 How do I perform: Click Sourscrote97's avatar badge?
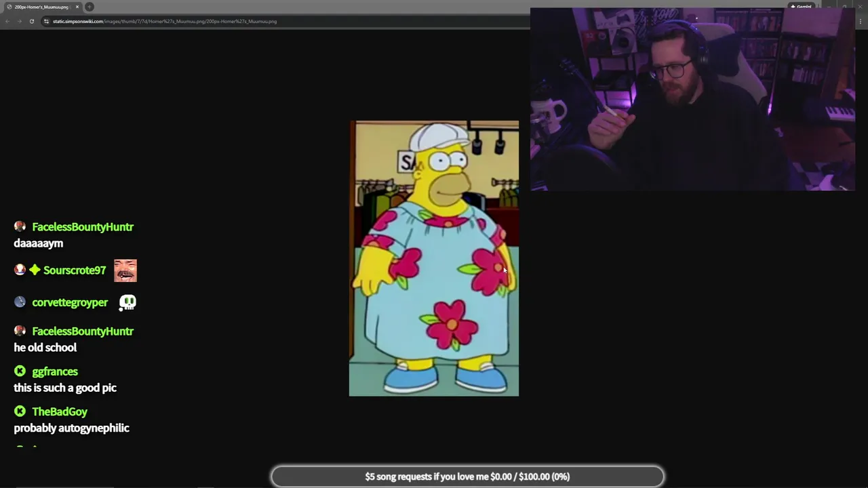point(20,270)
